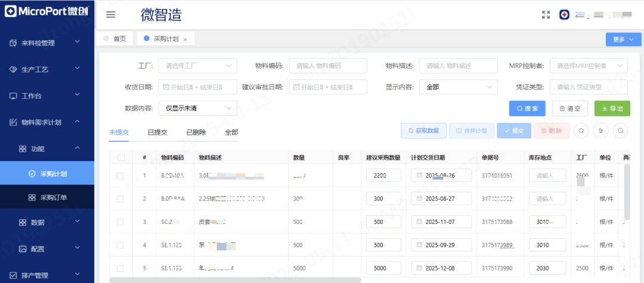The image size is (644, 283).
Task: Click the green 导出 button
Action: coord(612,109)
